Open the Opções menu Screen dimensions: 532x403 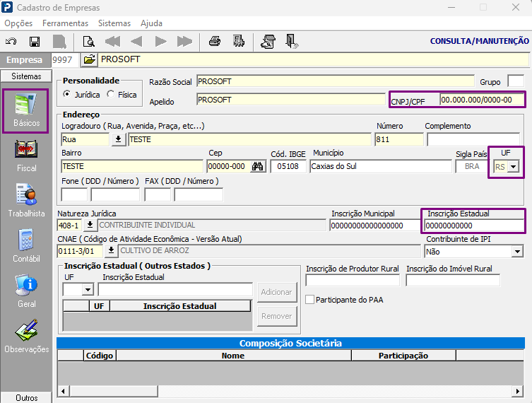coord(18,23)
